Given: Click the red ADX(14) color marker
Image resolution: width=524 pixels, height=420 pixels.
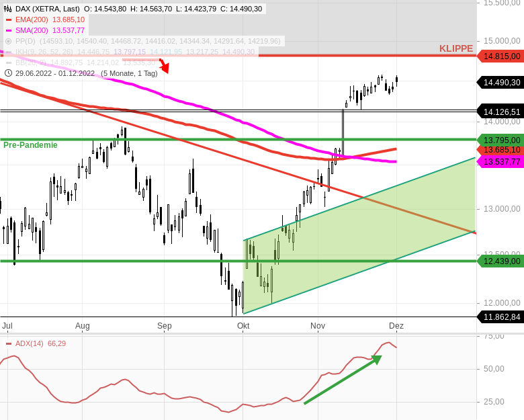Looking at the screenshot, I should pos(9,343).
